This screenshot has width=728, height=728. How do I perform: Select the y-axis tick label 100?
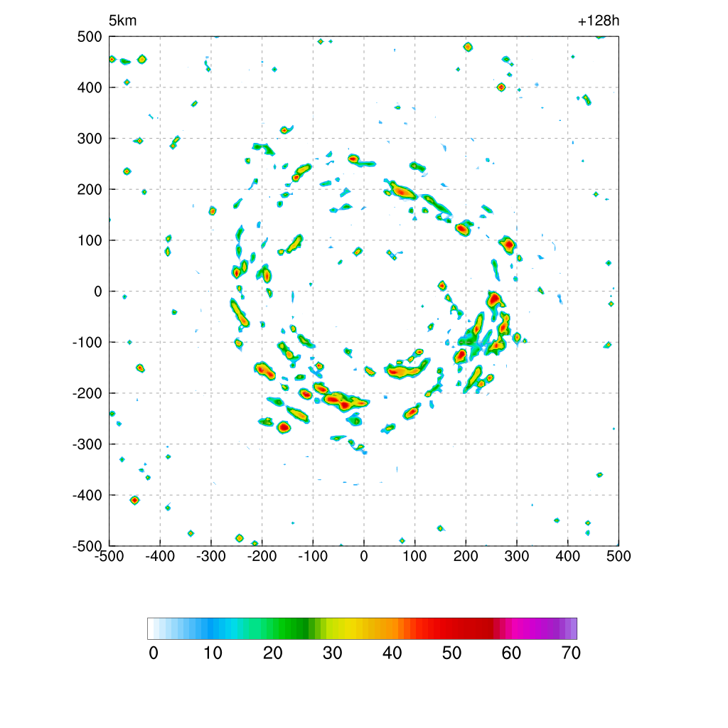click(x=90, y=240)
